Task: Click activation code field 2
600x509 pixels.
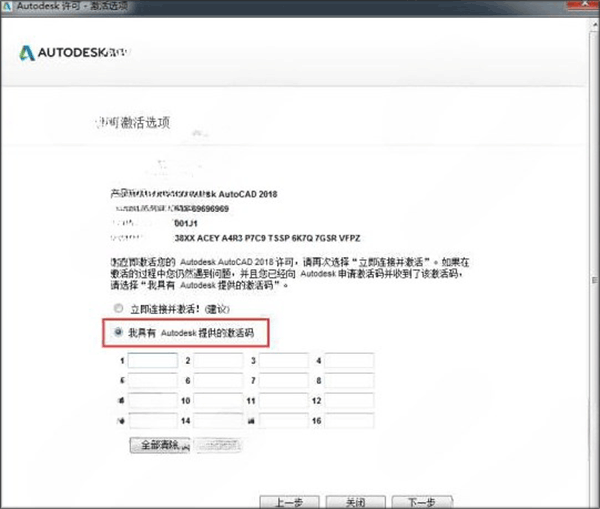Action: point(218,361)
